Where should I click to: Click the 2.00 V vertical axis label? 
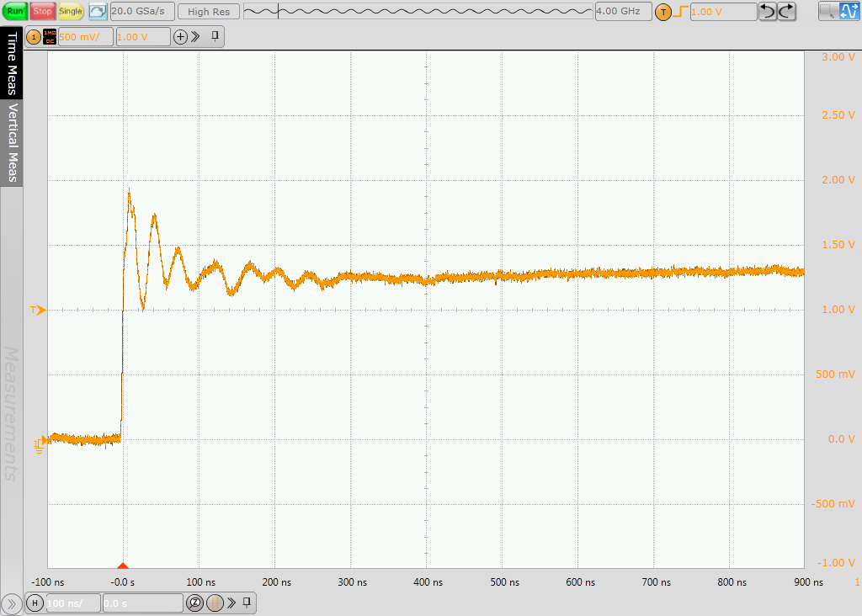(838, 180)
